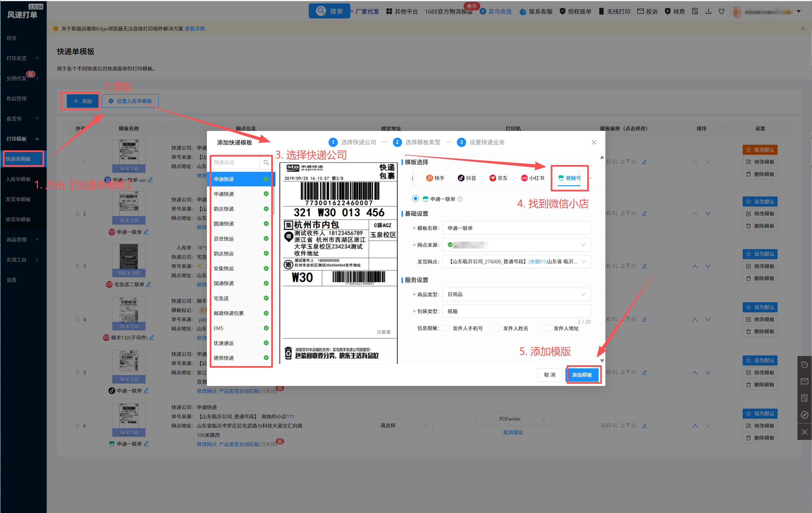Click the 续费 renewal shield icon

[x=667, y=11]
